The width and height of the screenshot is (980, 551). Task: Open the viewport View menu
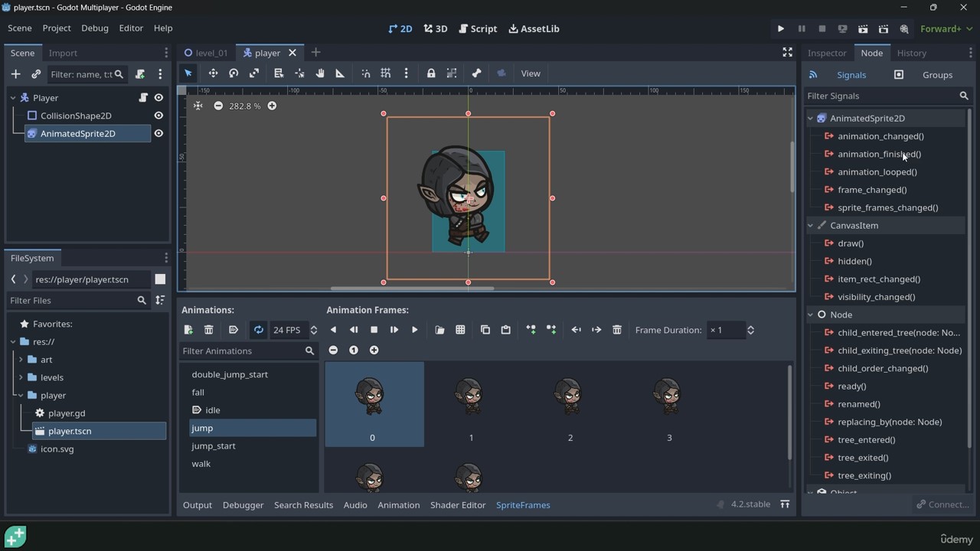click(531, 73)
